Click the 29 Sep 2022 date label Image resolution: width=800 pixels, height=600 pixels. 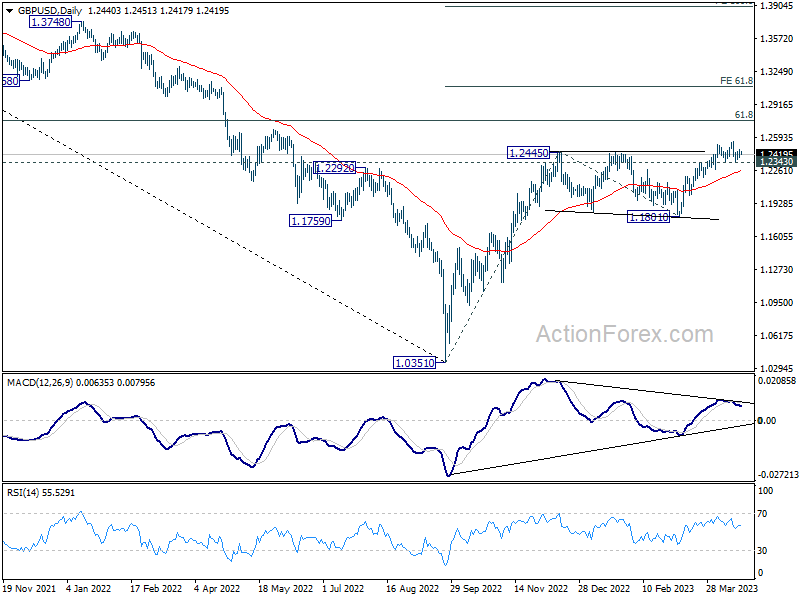[476, 588]
